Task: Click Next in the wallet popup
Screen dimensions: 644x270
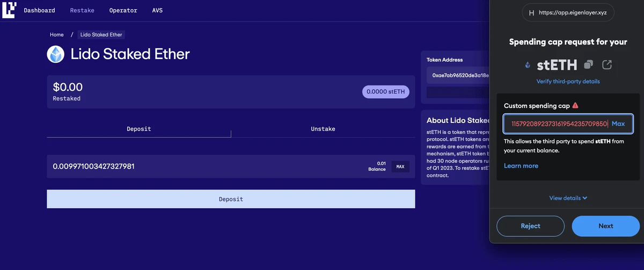Action: [x=605, y=226]
